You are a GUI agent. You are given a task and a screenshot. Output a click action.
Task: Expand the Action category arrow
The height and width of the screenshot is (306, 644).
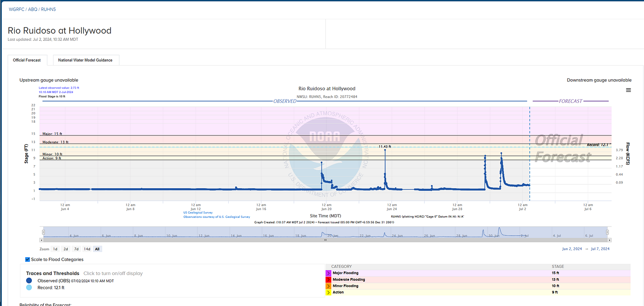point(328,292)
